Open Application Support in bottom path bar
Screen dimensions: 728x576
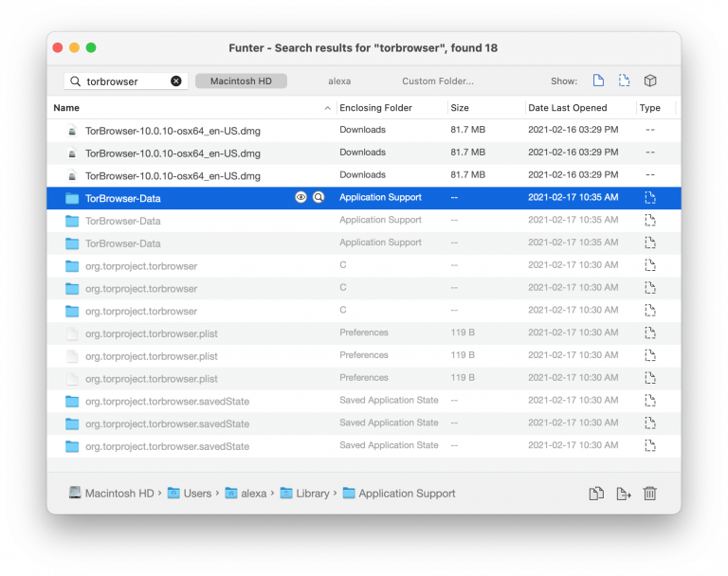pos(407,494)
